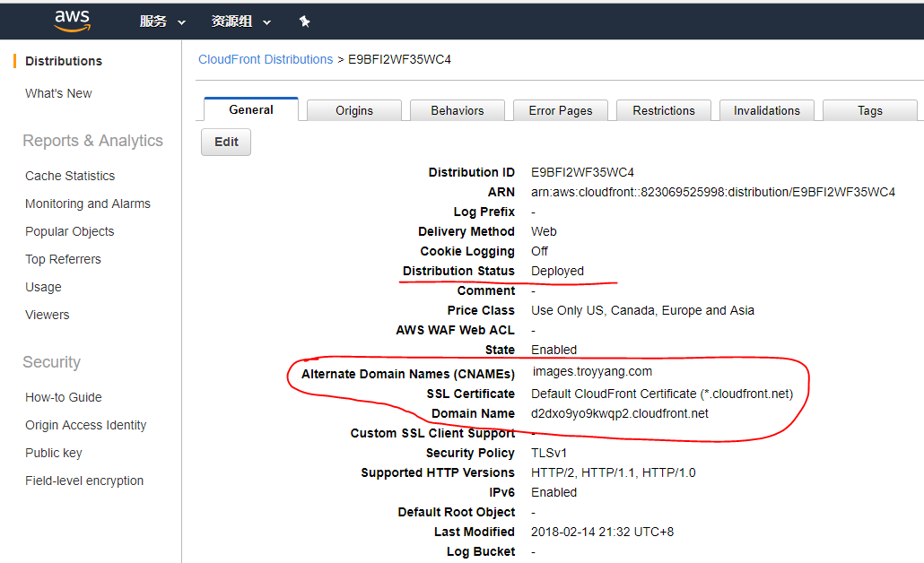This screenshot has height=563, width=924.
Task: Open the 服务 services dropdown menu
Action: [x=162, y=22]
